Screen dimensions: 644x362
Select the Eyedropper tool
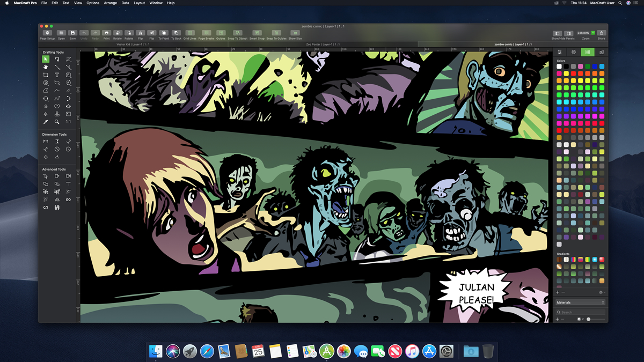coord(46,122)
